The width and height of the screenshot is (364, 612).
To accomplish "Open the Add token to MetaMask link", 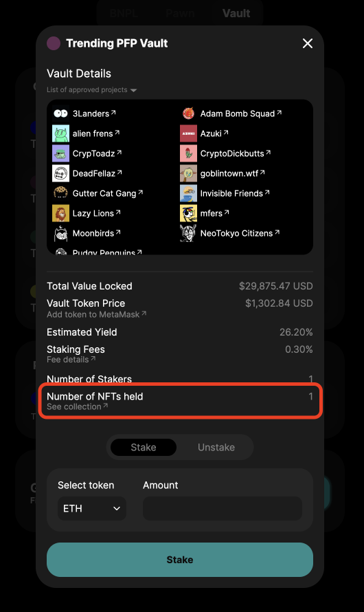I will (x=96, y=314).
